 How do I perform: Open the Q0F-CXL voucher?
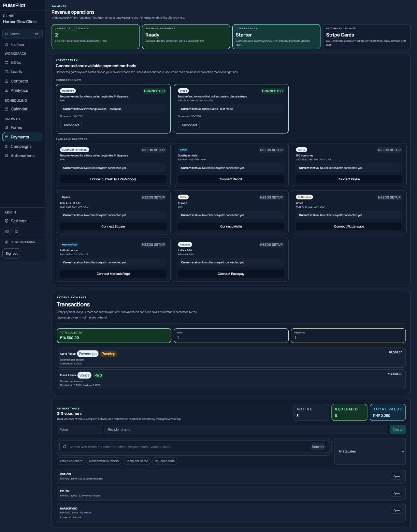[x=396, y=477]
